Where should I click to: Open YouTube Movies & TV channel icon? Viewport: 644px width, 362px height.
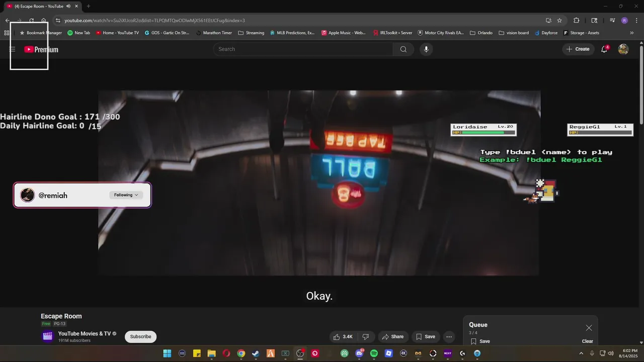(x=47, y=336)
